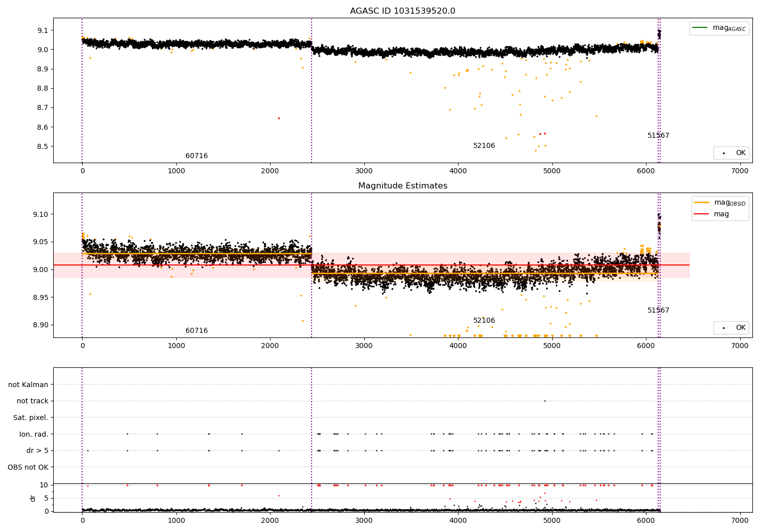Click obsid label '52106' in Magnitude Estimates plot

[x=484, y=321]
